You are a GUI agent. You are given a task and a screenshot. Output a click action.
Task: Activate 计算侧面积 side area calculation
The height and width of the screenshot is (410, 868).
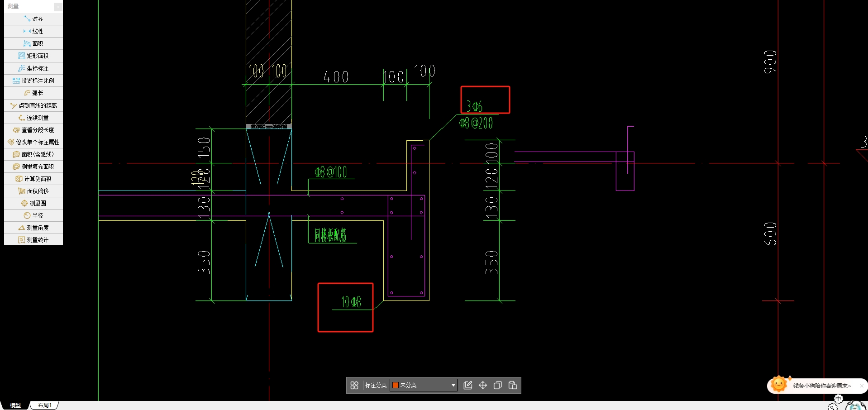(x=33, y=179)
